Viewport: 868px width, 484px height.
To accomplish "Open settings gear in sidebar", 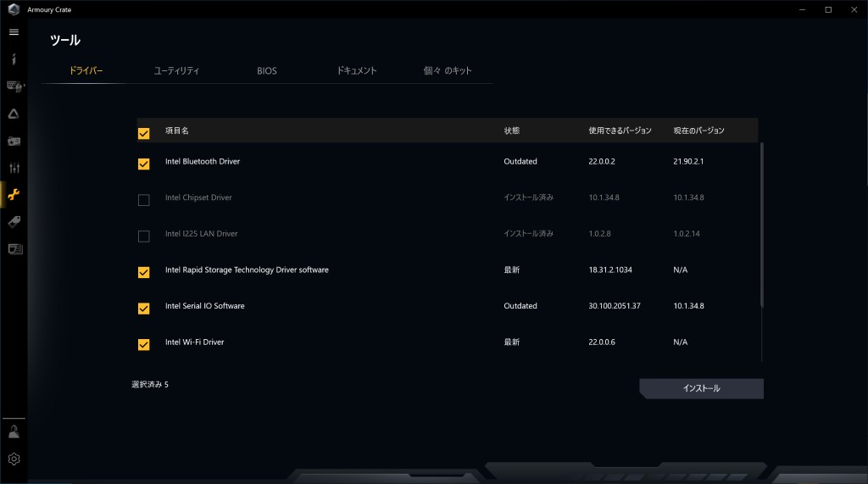I will click(14, 459).
